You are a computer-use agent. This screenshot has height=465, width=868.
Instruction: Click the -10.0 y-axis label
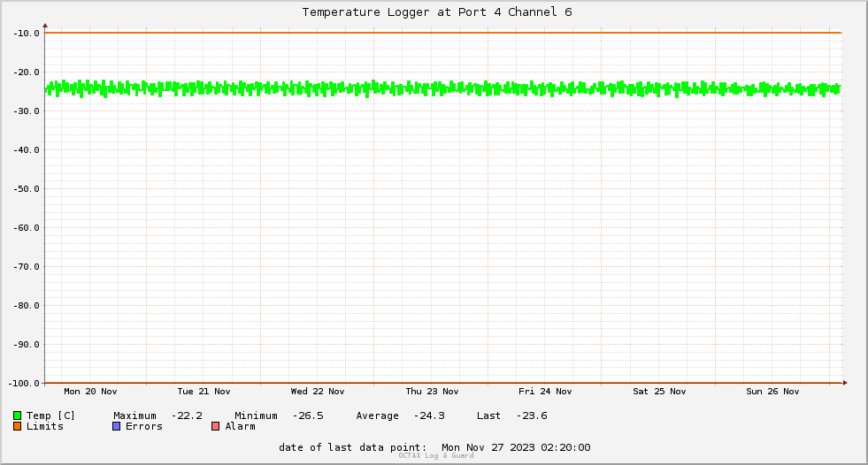26,34
